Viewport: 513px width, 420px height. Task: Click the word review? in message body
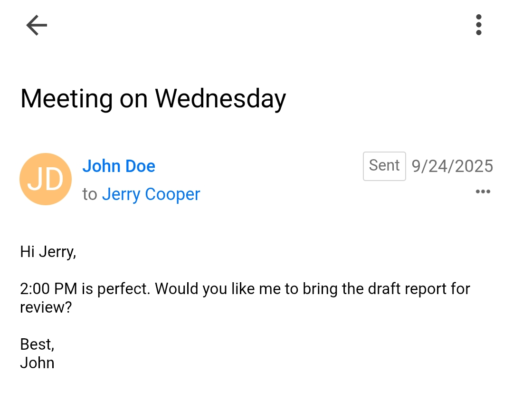(46, 307)
